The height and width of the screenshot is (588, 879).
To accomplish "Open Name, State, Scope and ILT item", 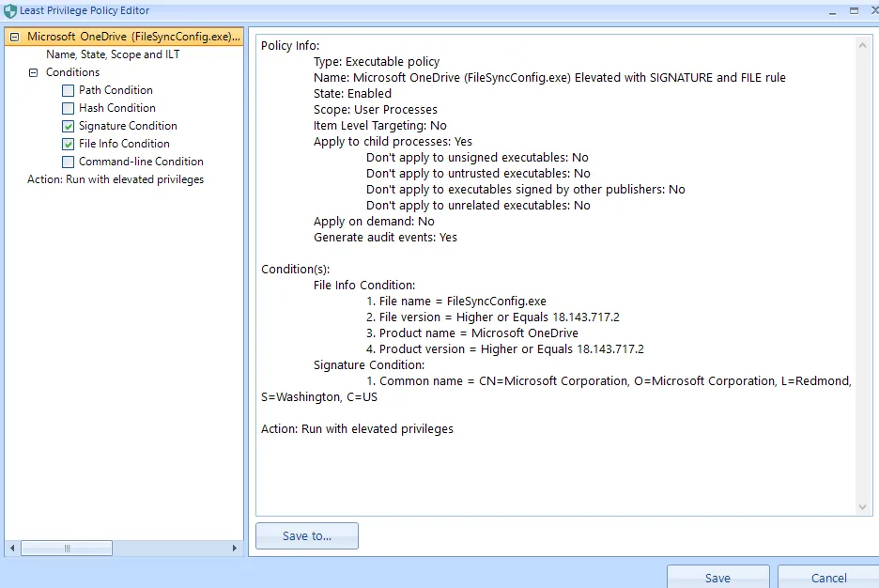I will coord(113,54).
